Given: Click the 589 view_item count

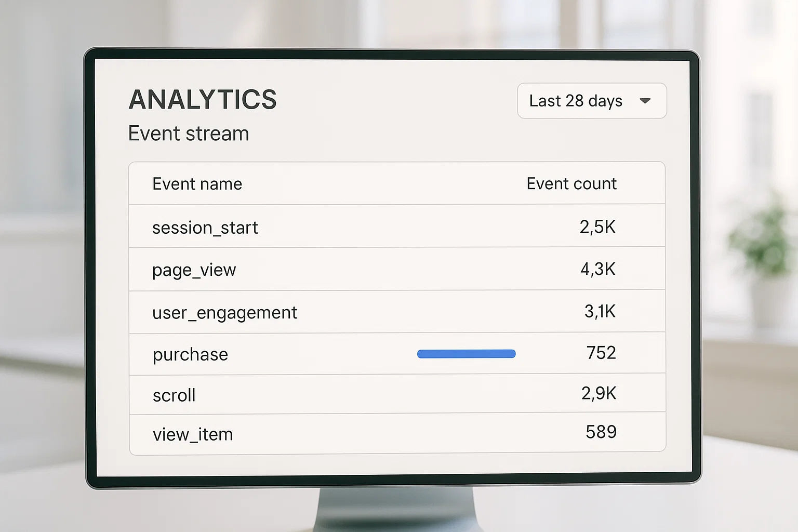Looking at the screenshot, I should tap(601, 432).
